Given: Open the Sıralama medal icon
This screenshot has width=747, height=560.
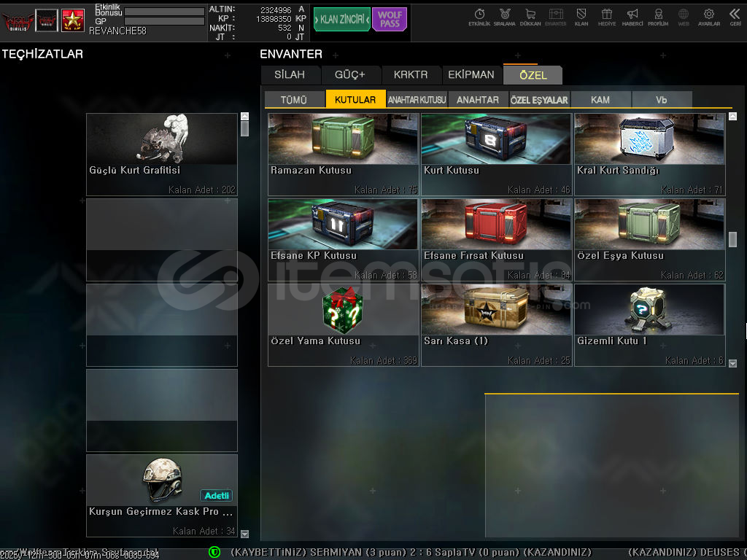Looking at the screenshot, I should pyautogui.click(x=505, y=17).
